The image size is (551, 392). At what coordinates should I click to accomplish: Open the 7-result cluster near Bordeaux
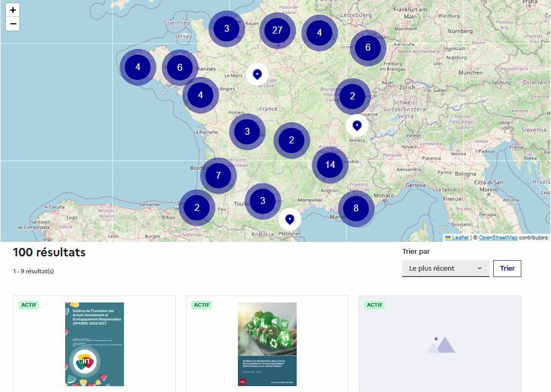click(x=218, y=175)
